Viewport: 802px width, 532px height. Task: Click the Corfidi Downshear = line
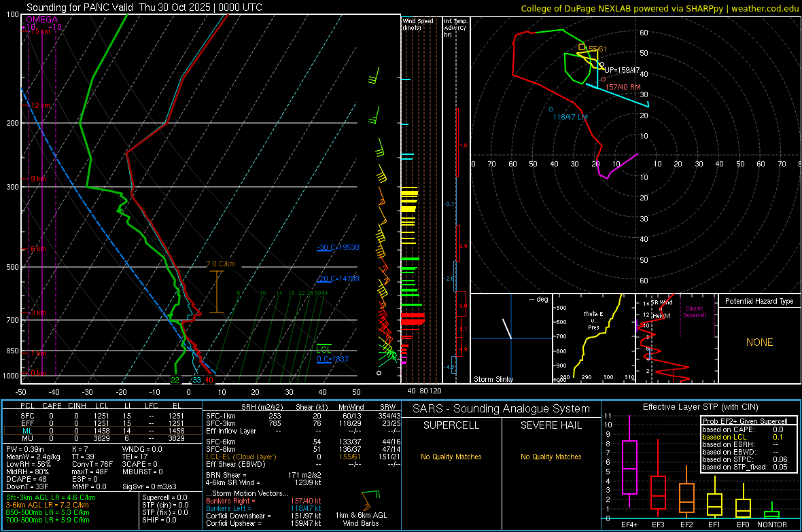[x=264, y=516]
